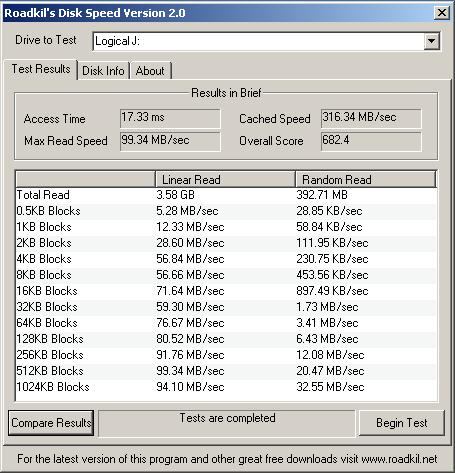Click the 20.47 MB/sec random read cell
The width and height of the screenshot is (455, 473).
point(330,371)
